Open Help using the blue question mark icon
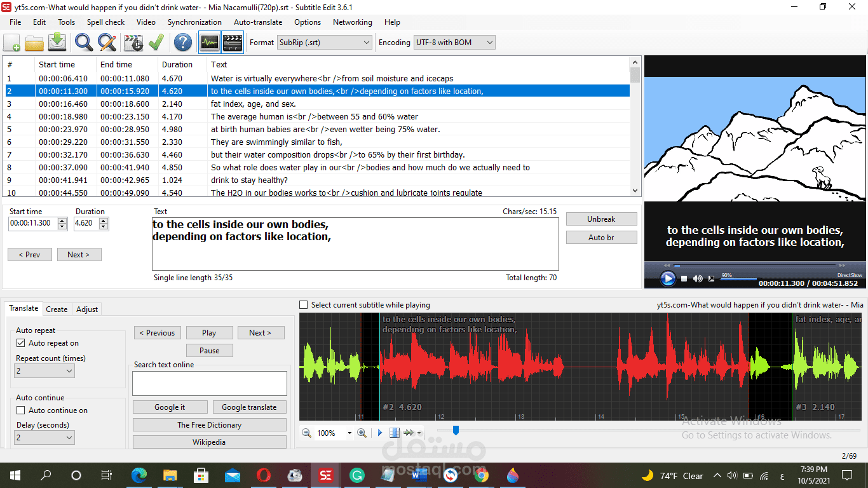The height and width of the screenshot is (488, 868). [182, 42]
